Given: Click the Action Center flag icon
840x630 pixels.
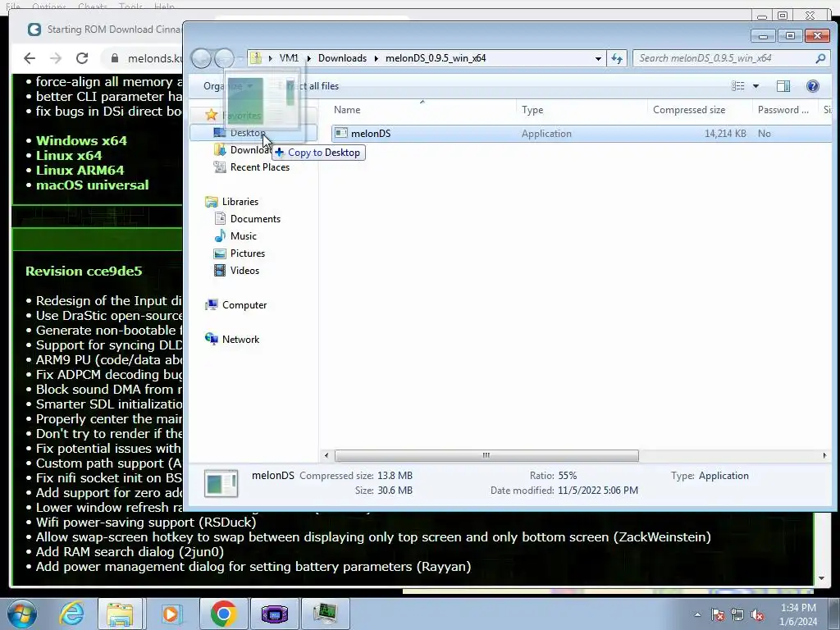Looking at the screenshot, I should (718, 615).
